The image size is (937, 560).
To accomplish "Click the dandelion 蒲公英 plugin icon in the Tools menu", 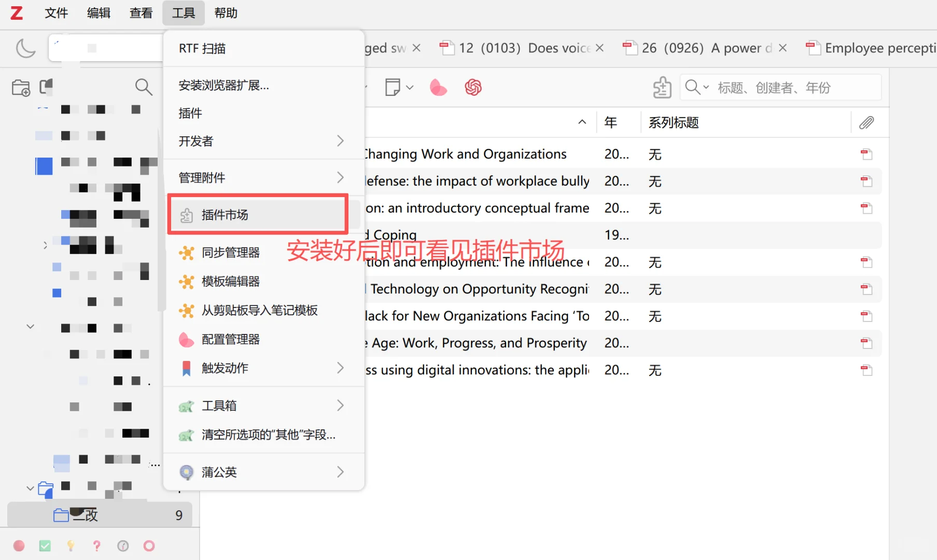I will point(187,472).
